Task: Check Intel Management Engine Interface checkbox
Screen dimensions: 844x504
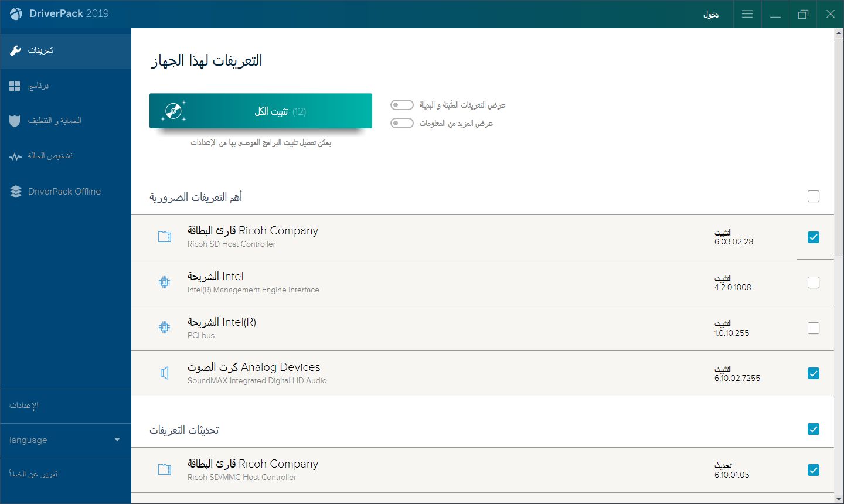Action: click(814, 282)
